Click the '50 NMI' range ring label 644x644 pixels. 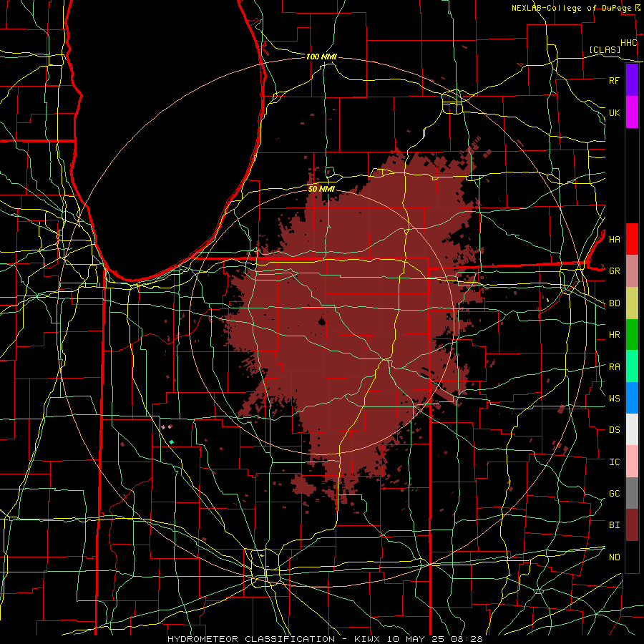[x=321, y=189]
